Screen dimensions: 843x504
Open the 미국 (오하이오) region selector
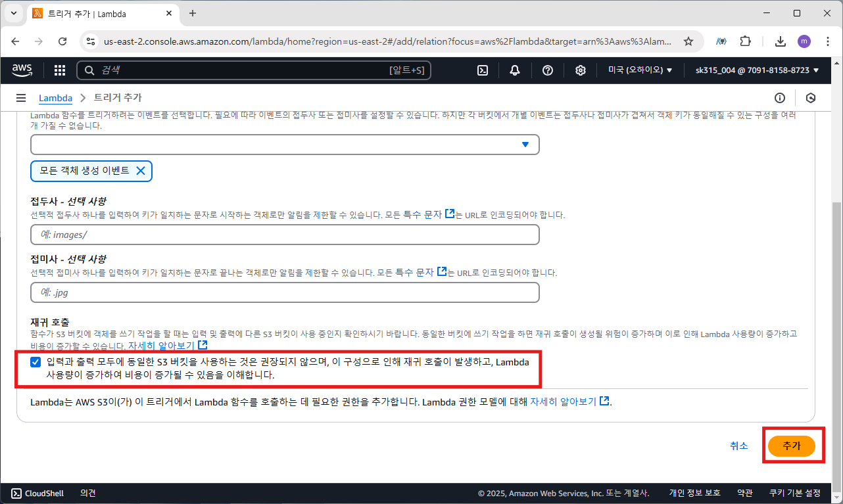point(640,70)
